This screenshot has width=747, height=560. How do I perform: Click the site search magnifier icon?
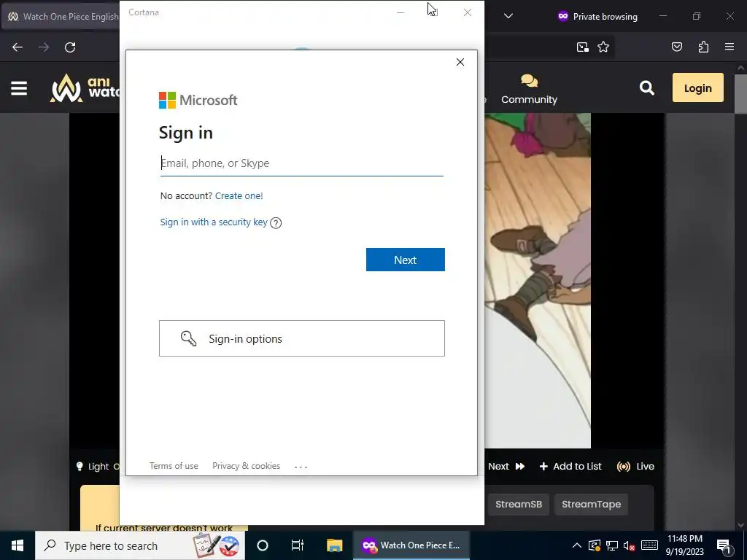pos(646,87)
